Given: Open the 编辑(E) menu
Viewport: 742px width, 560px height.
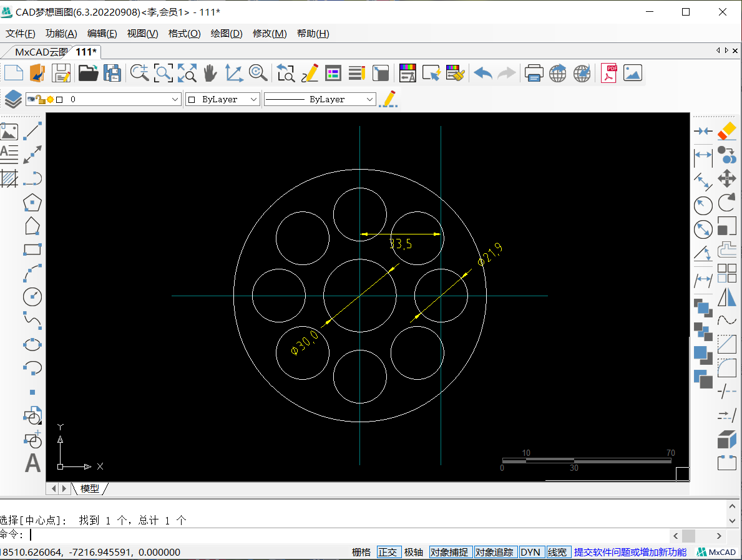Looking at the screenshot, I should [102, 34].
